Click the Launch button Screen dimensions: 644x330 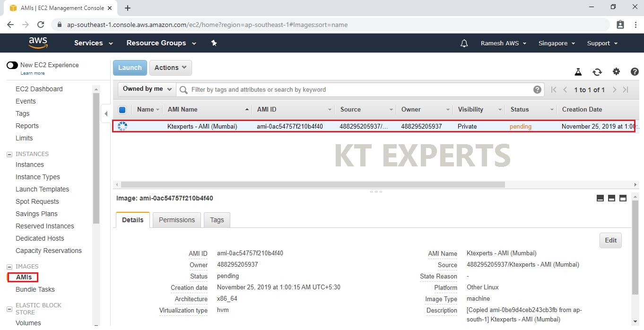pos(130,68)
